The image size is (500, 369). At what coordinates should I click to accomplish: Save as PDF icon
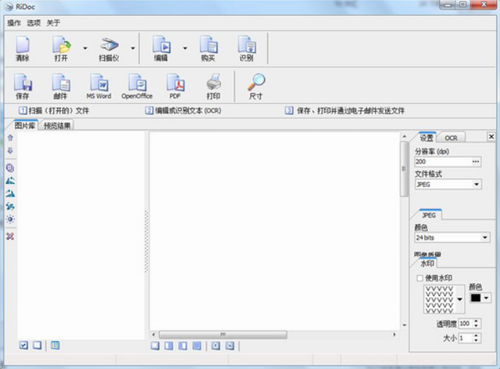[176, 83]
